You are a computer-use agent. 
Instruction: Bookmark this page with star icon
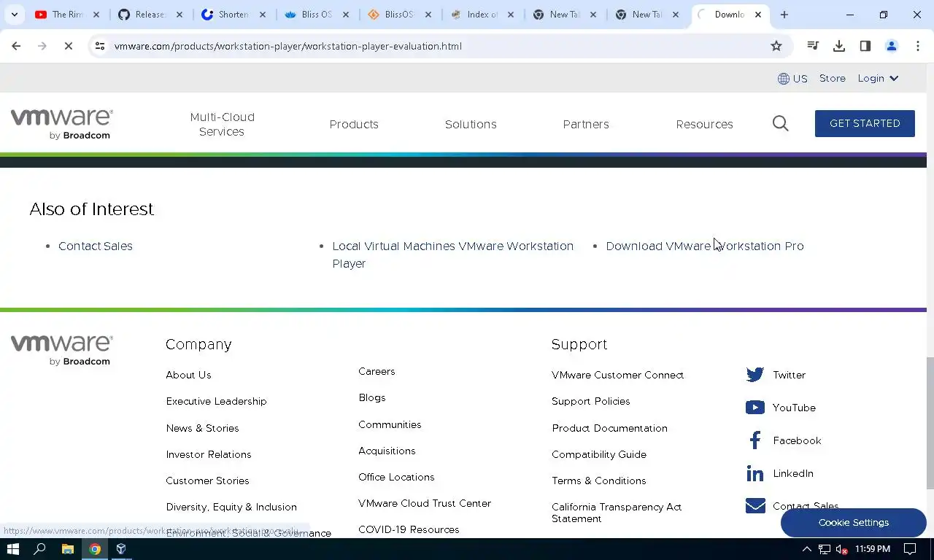(x=776, y=46)
